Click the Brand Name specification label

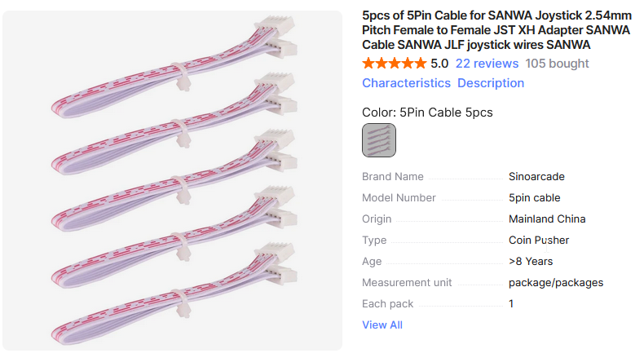click(x=392, y=176)
